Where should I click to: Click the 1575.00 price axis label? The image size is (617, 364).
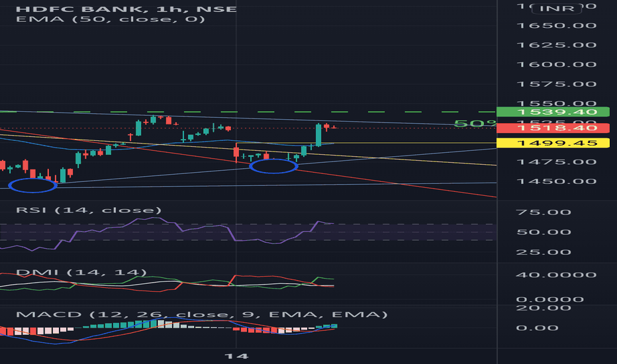(556, 84)
